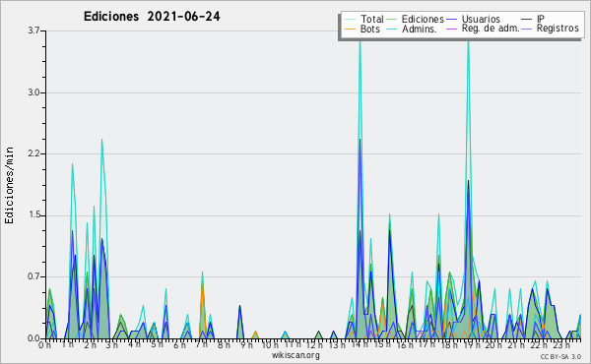
Task: Click the 0.0 y-axis value
Action: pos(33,338)
